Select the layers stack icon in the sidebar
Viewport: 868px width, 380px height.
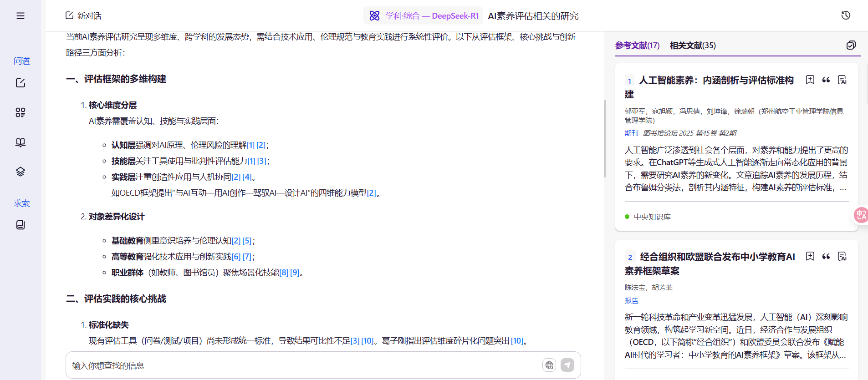(x=20, y=172)
